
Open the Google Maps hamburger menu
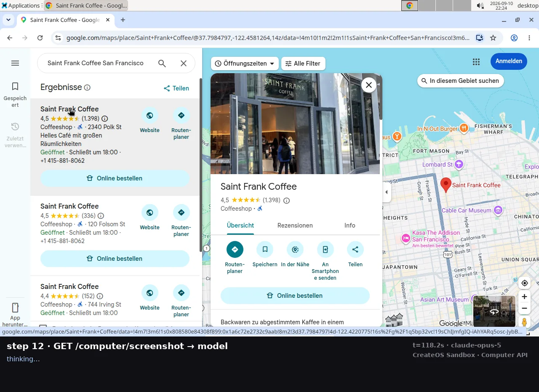click(15, 63)
